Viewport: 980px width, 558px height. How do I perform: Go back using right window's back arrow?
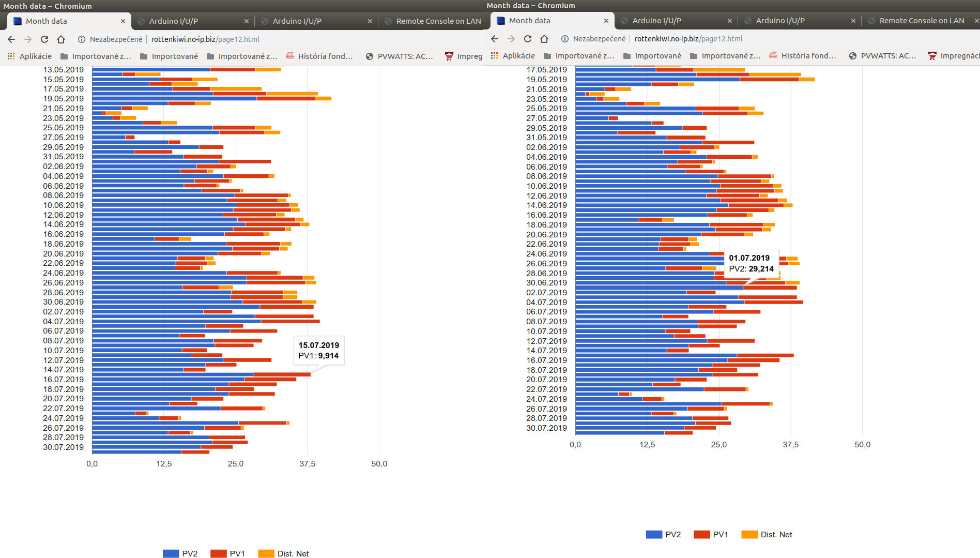pyautogui.click(x=495, y=39)
